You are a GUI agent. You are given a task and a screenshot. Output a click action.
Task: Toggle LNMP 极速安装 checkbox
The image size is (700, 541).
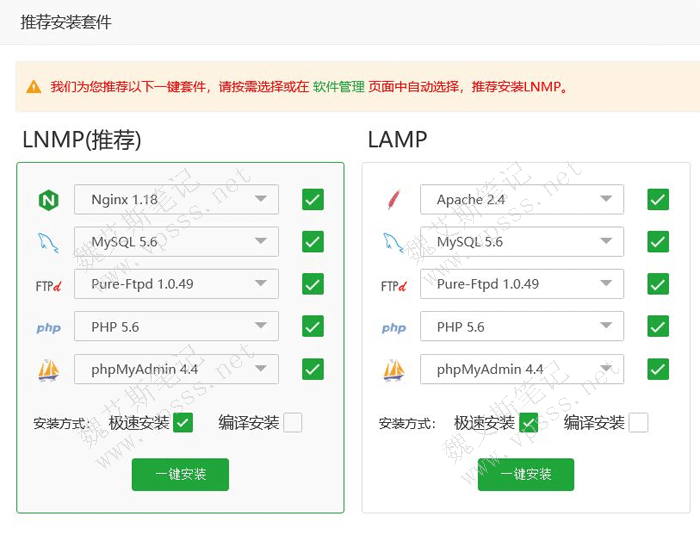pyautogui.click(x=183, y=423)
